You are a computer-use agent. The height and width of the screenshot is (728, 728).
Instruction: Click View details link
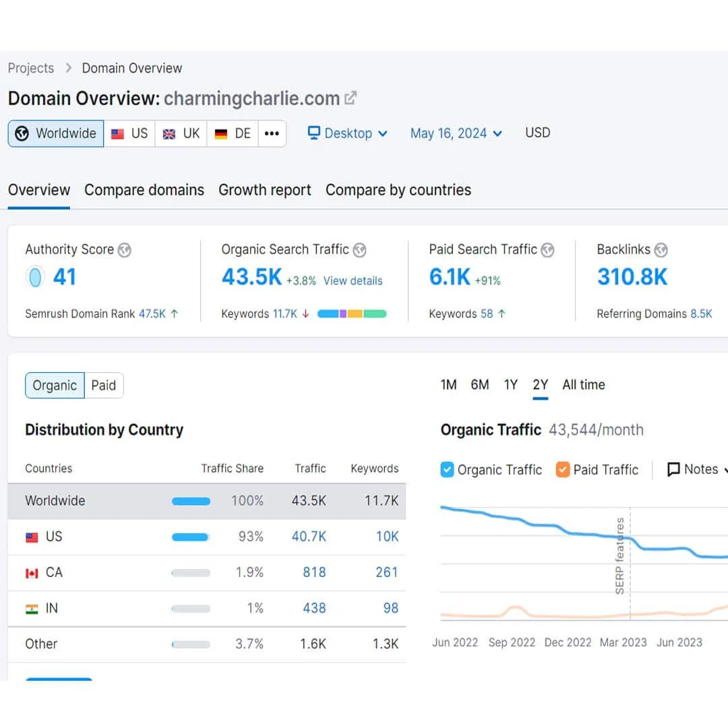click(353, 281)
